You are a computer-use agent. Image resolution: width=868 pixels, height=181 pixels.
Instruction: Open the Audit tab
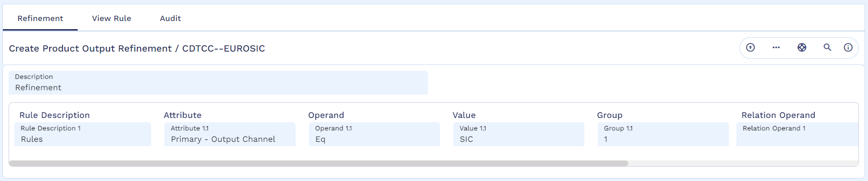click(x=170, y=18)
